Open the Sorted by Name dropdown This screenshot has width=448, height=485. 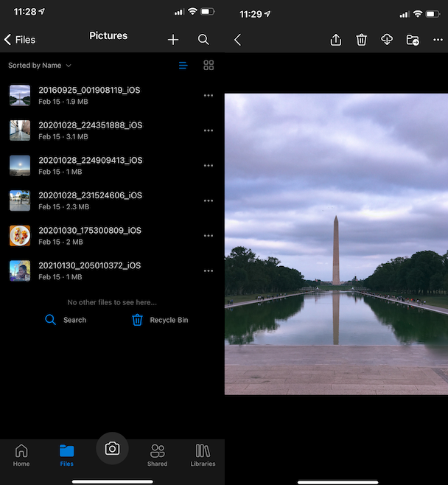click(x=40, y=66)
